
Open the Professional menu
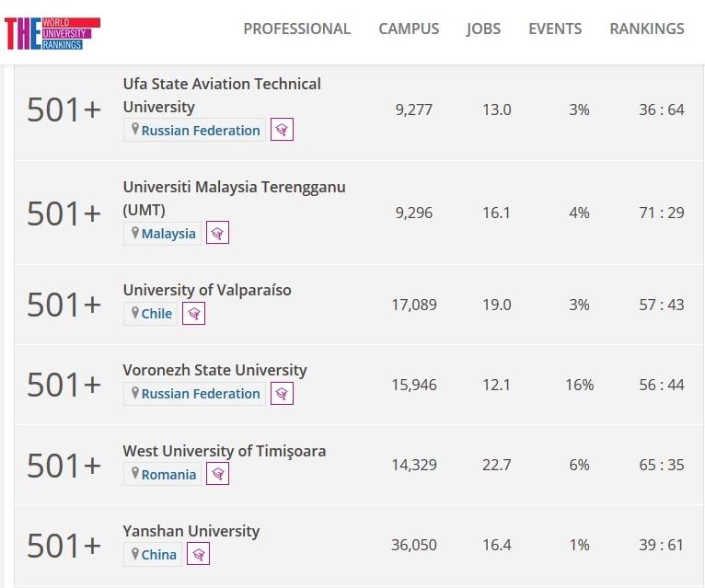point(296,29)
